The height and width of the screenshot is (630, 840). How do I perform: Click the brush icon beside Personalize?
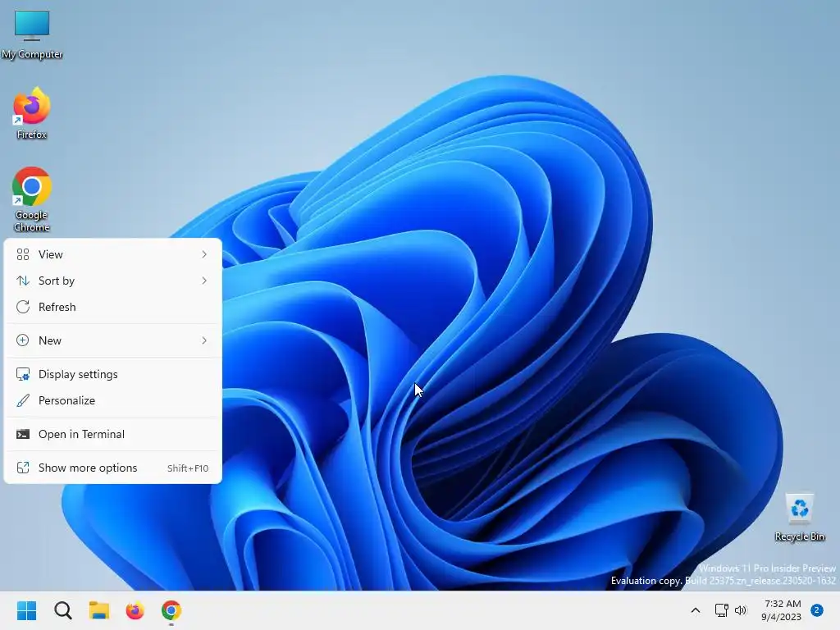22,400
